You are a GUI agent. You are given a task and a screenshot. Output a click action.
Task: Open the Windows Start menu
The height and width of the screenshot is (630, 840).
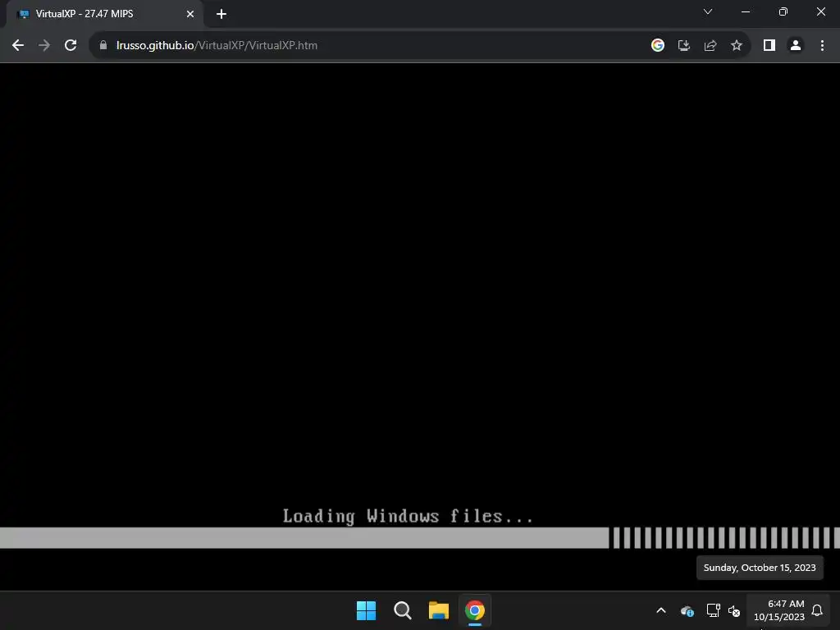[x=367, y=610]
